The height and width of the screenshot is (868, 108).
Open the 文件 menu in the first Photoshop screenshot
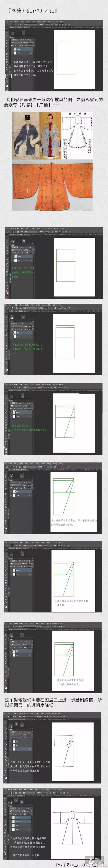12,21
